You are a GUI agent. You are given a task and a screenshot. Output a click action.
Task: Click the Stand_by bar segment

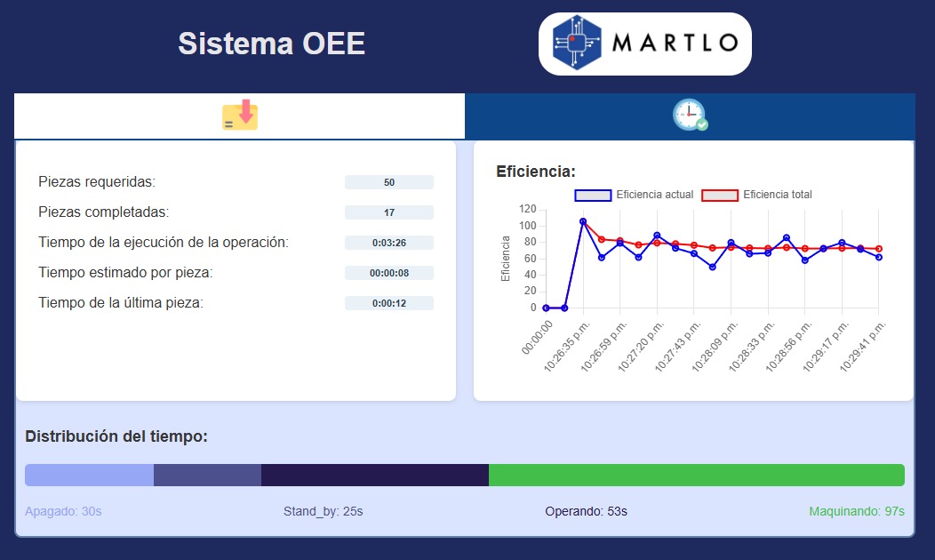tap(207, 475)
